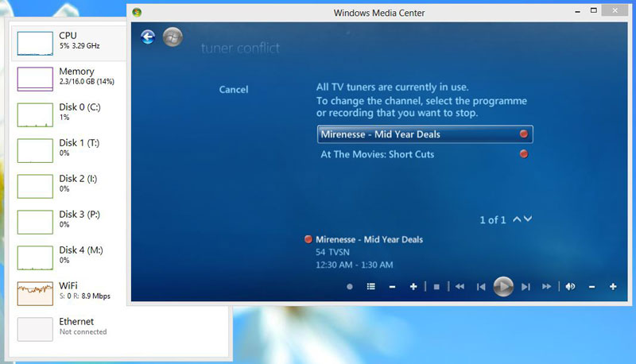
Task: Select Mirenesse - Mid Year Deals recording to stop
Action: [425, 134]
